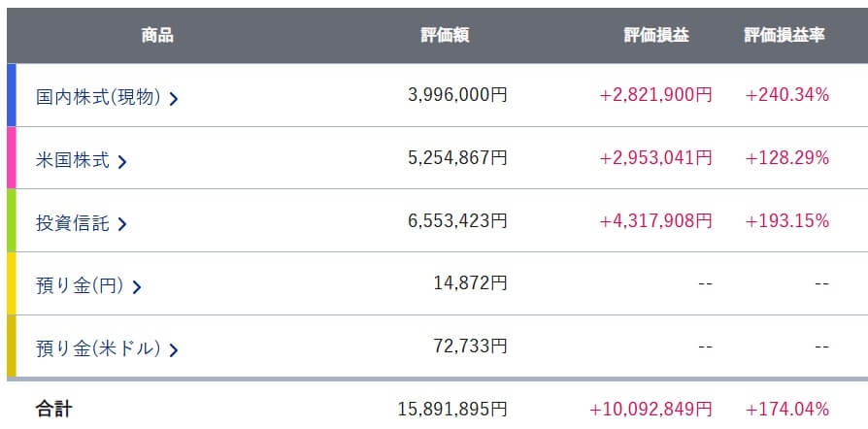The height and width of the screenshot is (429, 868).
Task: Select the 評価損益率 column header
Action: pos(785,35)
